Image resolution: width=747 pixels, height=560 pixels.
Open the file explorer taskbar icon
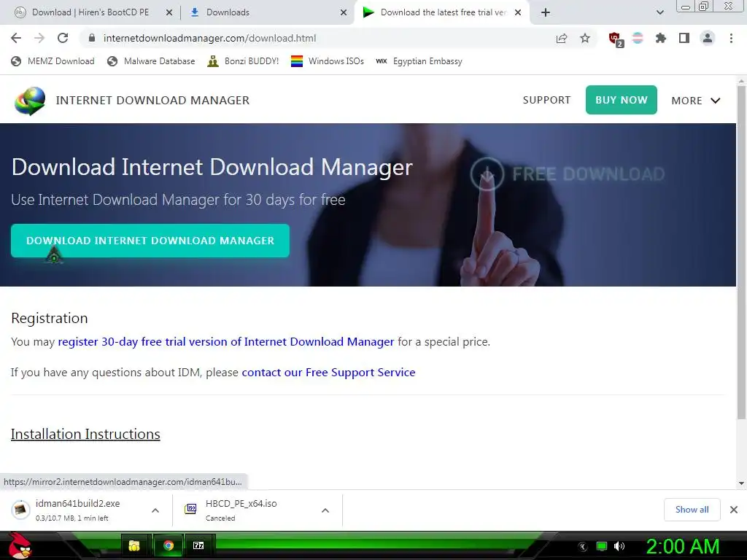pyautogui.click(x=134, y=545)
